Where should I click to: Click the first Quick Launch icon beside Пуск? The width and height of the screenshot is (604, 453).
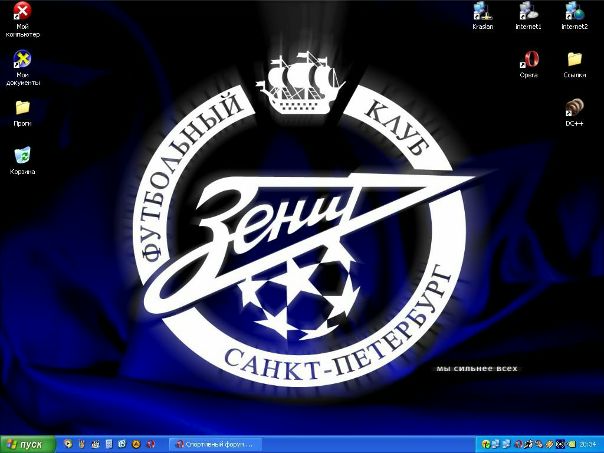click(68, 443)
